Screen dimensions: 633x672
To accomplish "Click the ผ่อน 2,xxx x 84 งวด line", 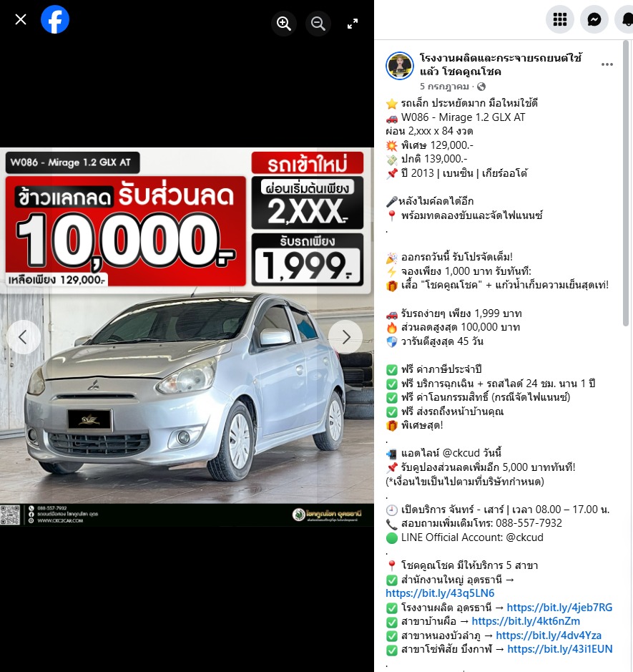I will [x=429, y=131].
